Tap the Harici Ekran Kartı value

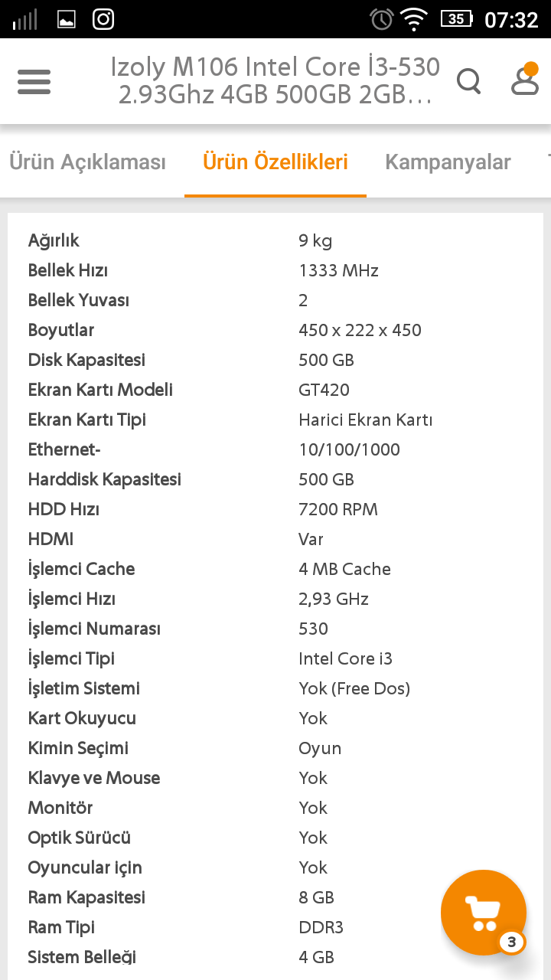point(365,420)
